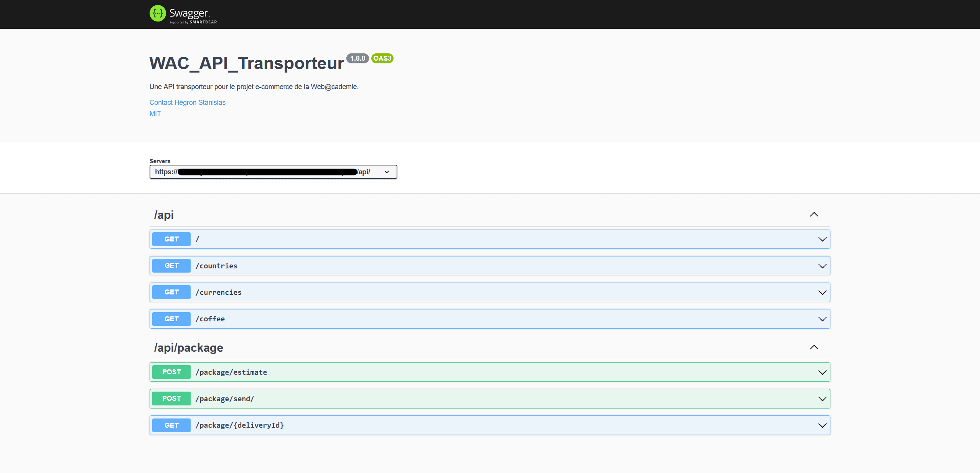The width and height of the screenshot is (980, 473).
Task: Collapse the /api section chevron
Action: pyautogui.click(x=814, y=215)
